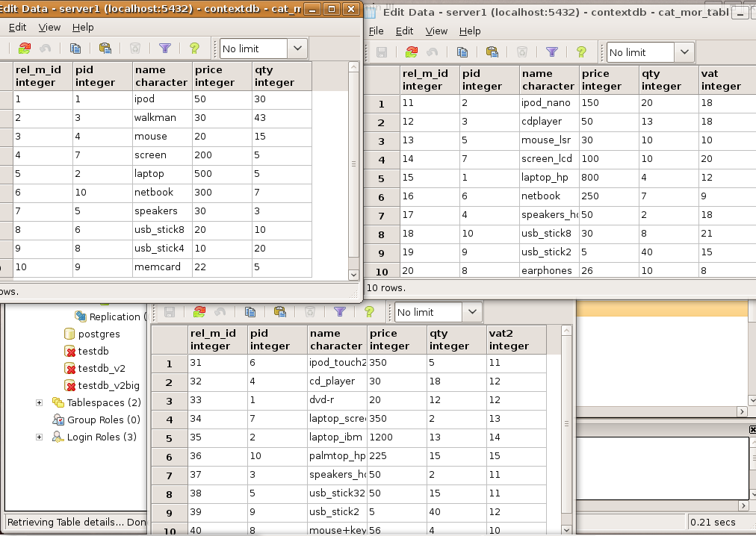The width and height of the screenshot is (756, 536).
Task: Open View menu in the front walkman table window
Action: tap(49, 28)
